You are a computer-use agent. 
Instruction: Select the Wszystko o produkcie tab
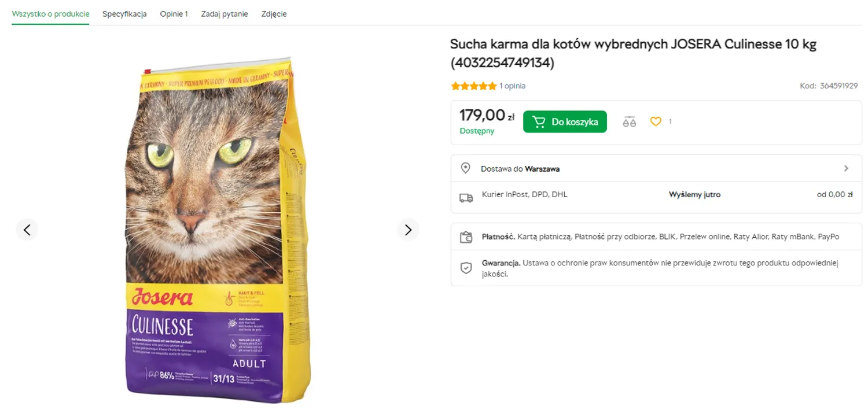pyautogui.click(x=50, y=14)
